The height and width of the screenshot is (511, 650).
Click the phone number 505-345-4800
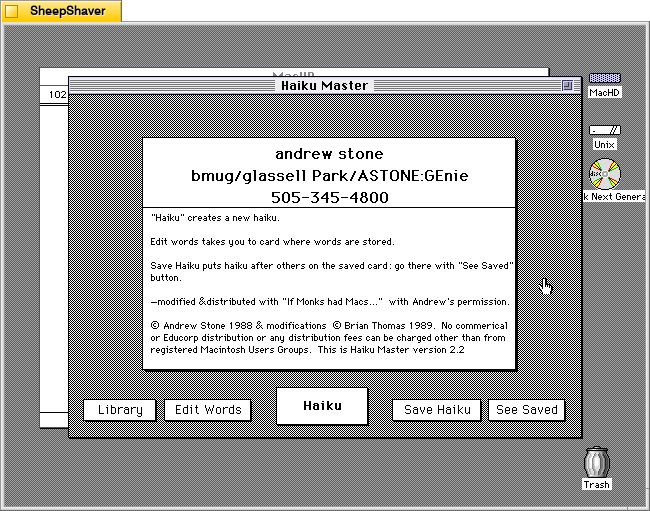coord(330,197)
